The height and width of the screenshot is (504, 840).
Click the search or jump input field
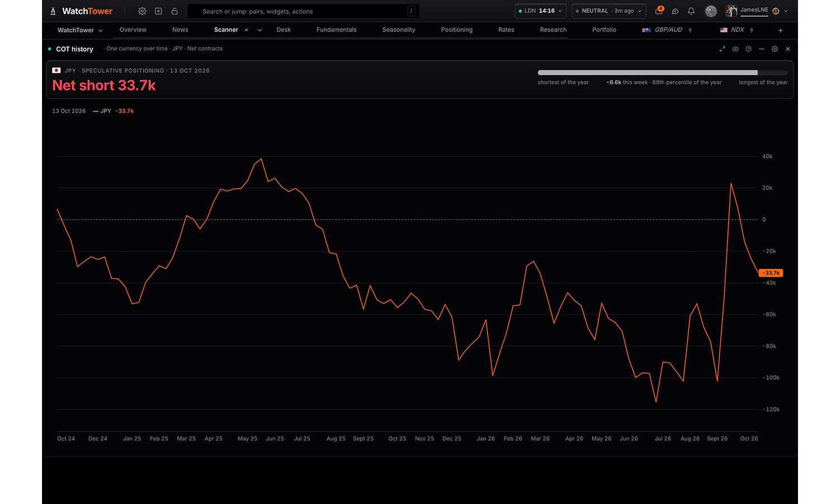(x=304, y=11)
